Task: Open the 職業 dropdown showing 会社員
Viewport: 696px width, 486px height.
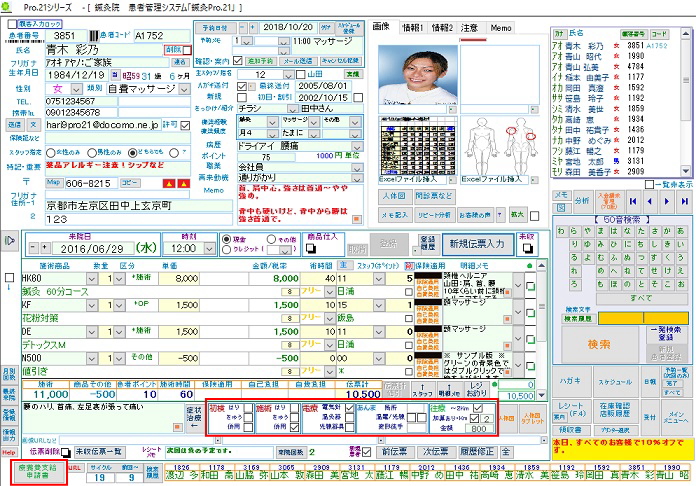Action: click(x=357, y=167)
